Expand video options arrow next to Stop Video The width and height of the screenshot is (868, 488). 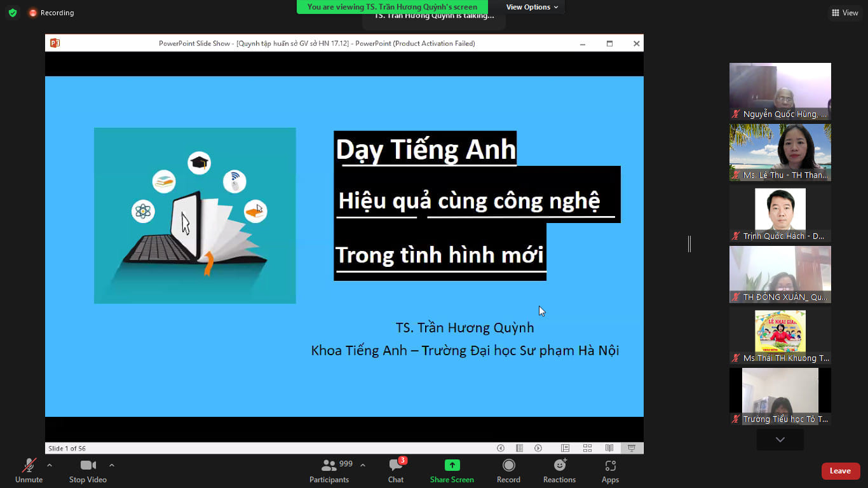pyautogui.click(x=112, y=465)
